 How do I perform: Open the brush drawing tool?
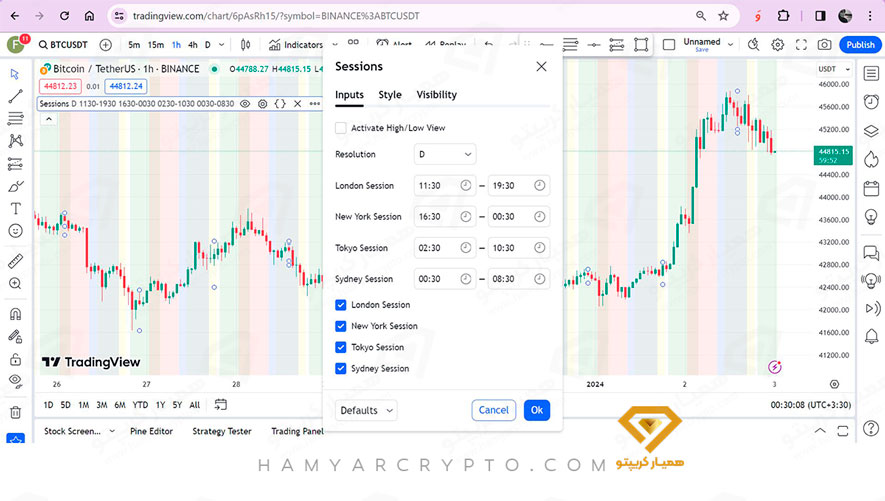(x=15, y=186)
